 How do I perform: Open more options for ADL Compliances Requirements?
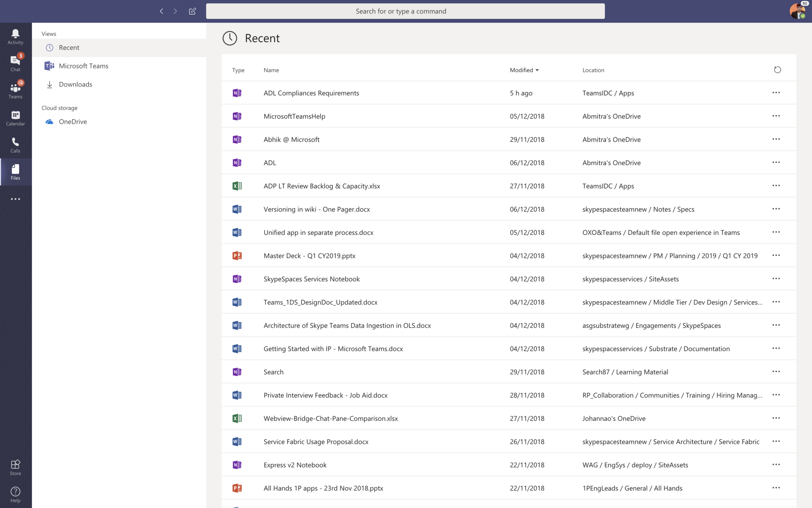click(776, 93)
